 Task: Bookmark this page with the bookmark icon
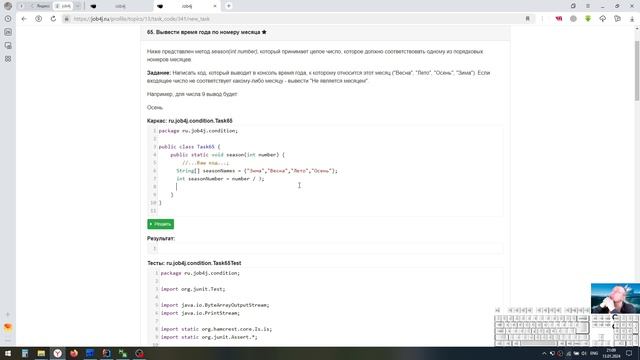527,19
